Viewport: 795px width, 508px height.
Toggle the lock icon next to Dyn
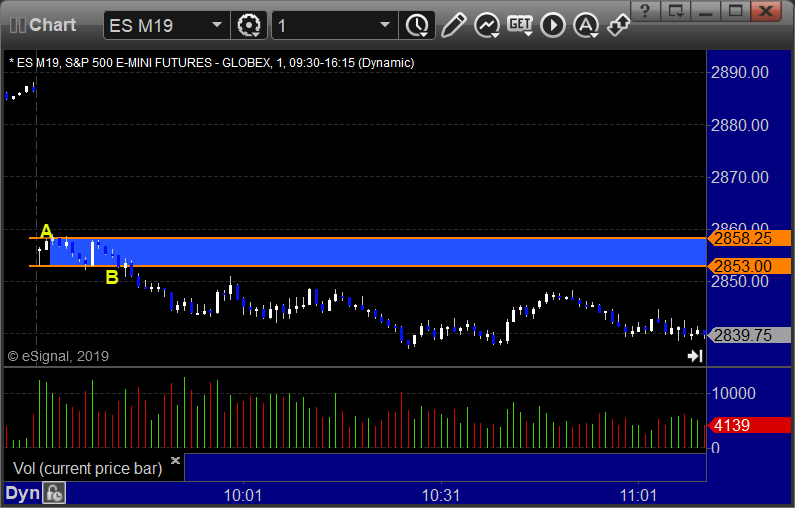[x=54, y=493]
